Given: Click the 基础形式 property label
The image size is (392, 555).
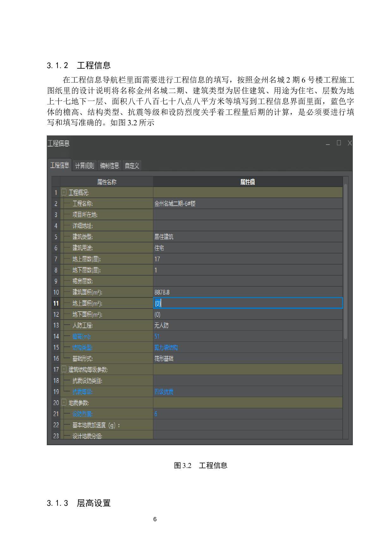Looking at the screenshot, I should coord(83,359).
